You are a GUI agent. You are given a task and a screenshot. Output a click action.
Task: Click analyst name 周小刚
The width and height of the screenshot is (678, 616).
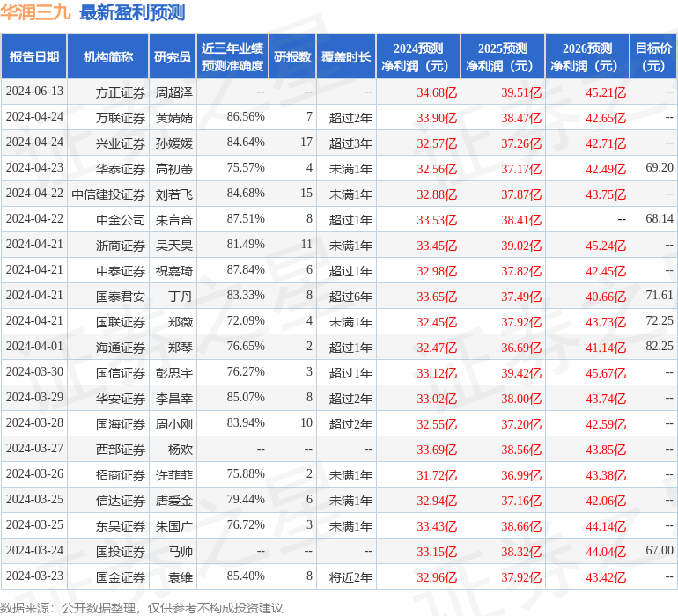[173, 423]
